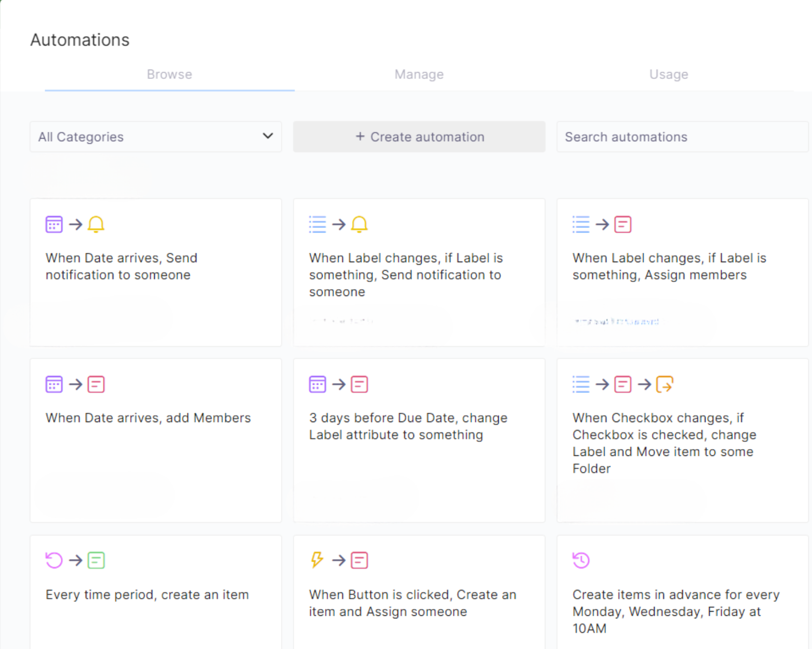Click the lightning bolt button-trigger icon
Viewport: 812px width, 649px height.
click(317, 560)
